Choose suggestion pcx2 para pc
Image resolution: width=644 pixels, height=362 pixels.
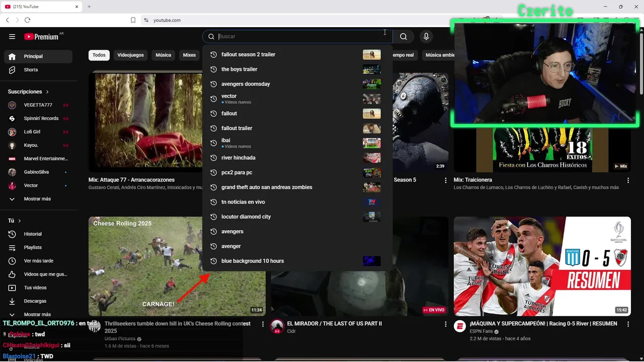click(297, 172)
